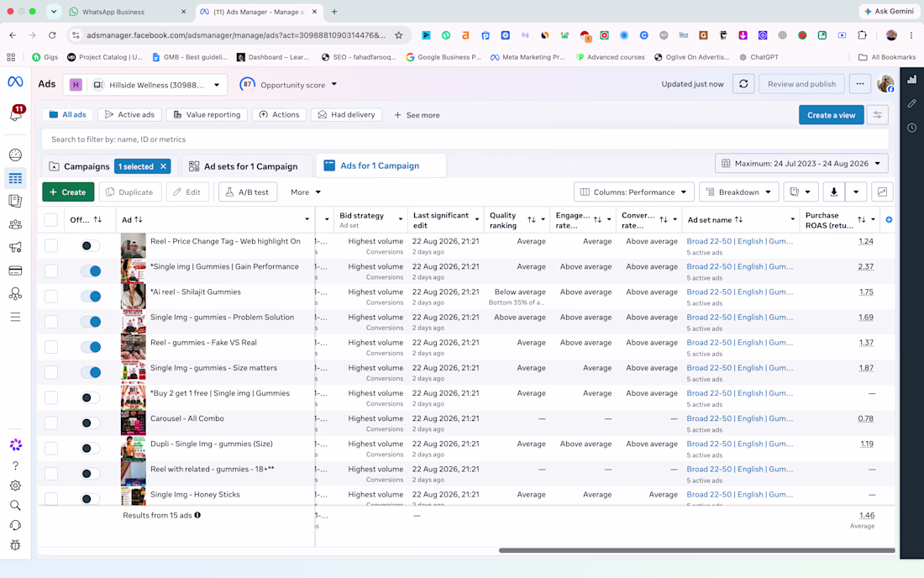Viewport: 924px width, 578px height.
Task: Select the Had delivery view tab
Action: tap(346, 115)
